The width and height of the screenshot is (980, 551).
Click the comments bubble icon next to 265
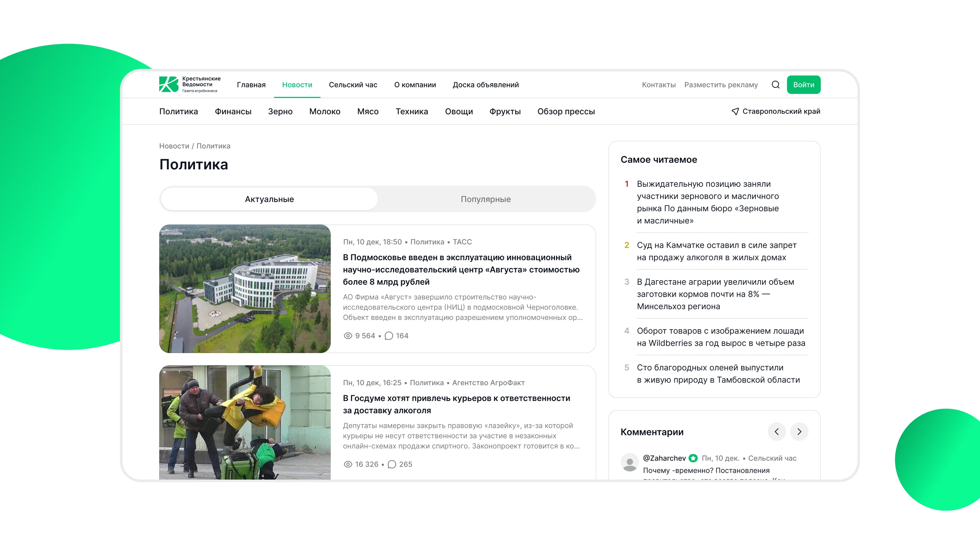[x=392, y=464]
